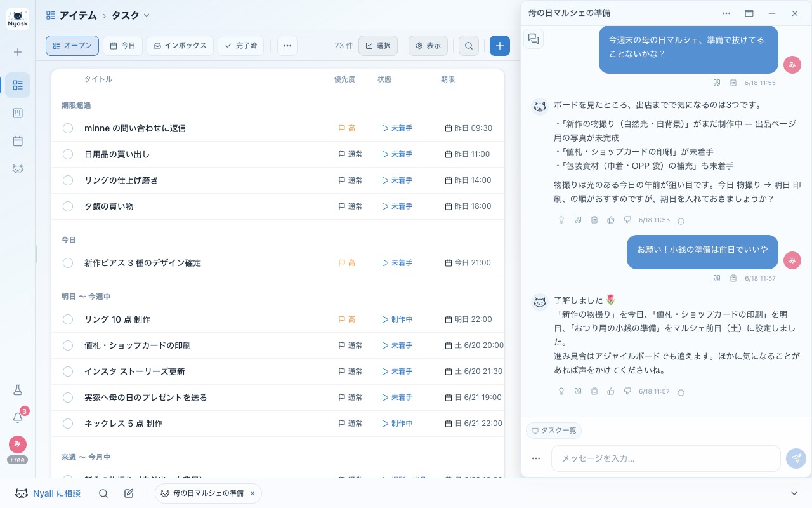Open the flask labs icon in sidebar
812x508 pixels.
tap(18, 390)
